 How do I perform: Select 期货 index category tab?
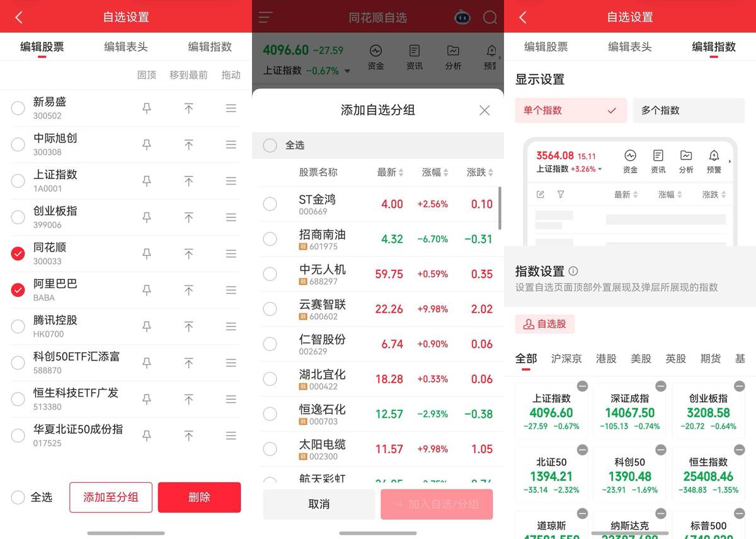[711, 359]
